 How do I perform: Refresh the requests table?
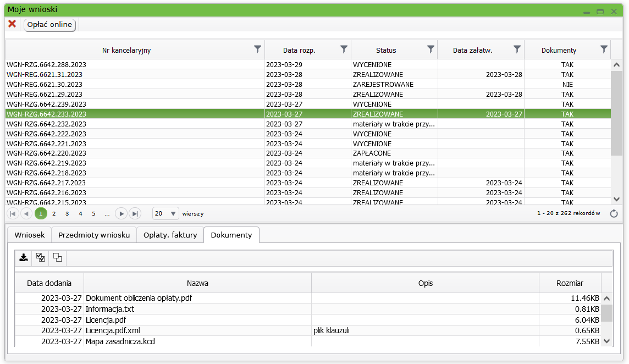point(614,213)
